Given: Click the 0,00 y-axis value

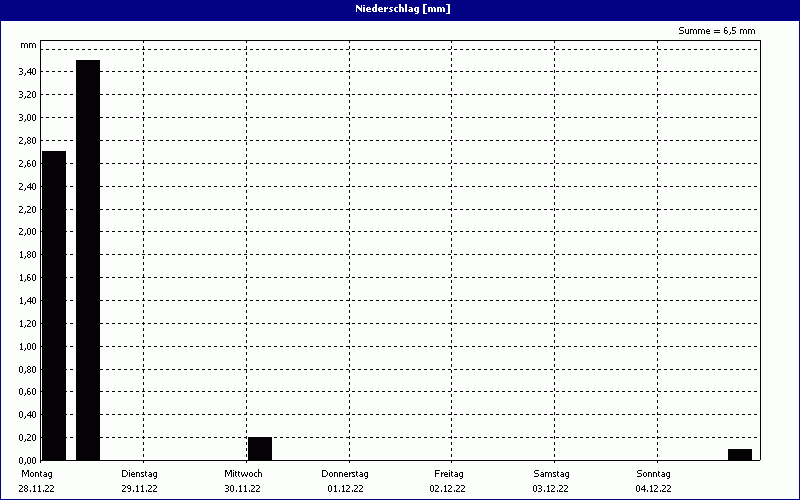Looking at the screenshot, I should 27,461.
